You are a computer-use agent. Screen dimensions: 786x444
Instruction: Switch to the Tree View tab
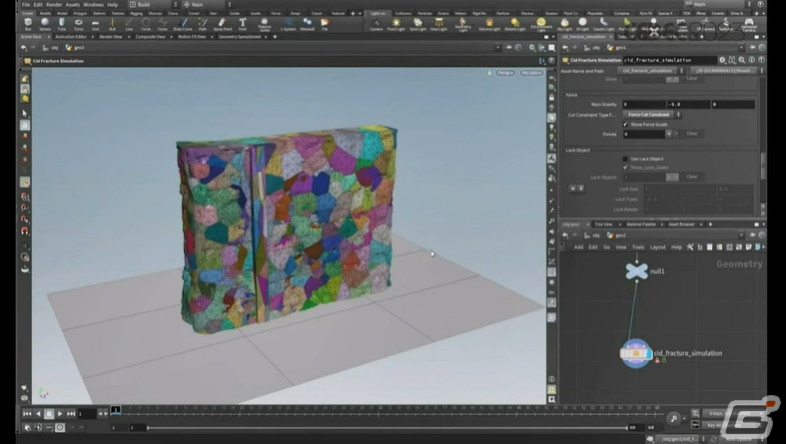click(x=604, y=224)
